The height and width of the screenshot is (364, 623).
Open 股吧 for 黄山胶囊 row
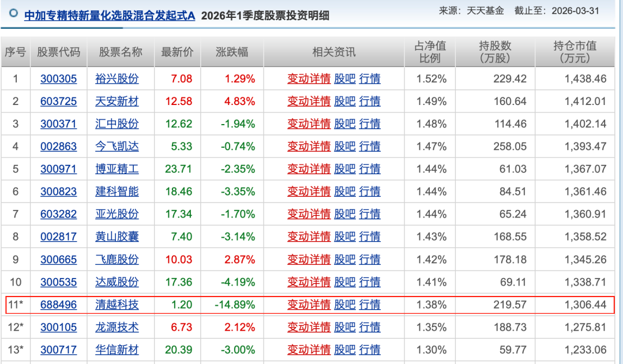tap(344, 237)
